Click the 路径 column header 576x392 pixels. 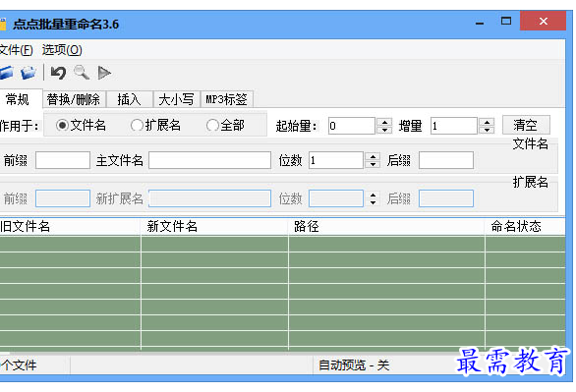click(386, 227)
